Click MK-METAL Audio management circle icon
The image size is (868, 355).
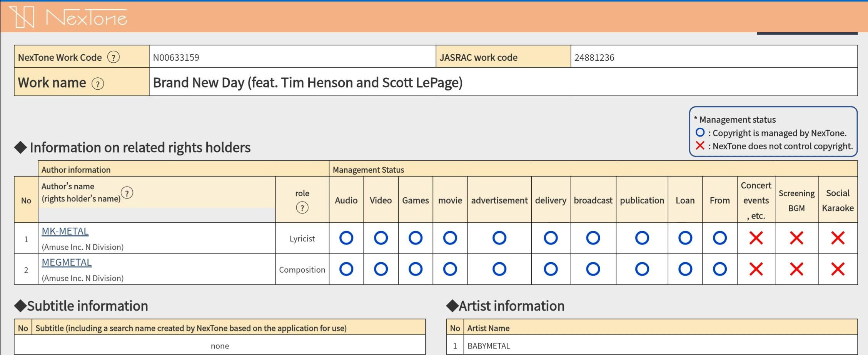tap(346, 238)
